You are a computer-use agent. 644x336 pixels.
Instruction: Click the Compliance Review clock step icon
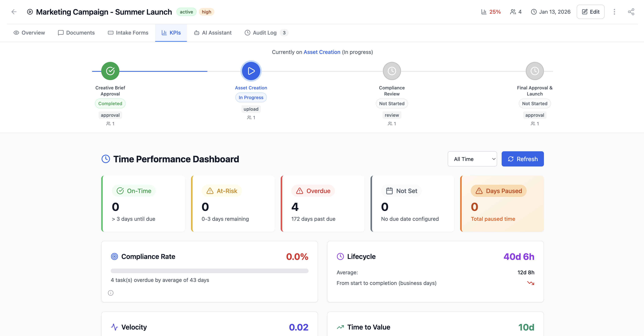pos(392,71)
